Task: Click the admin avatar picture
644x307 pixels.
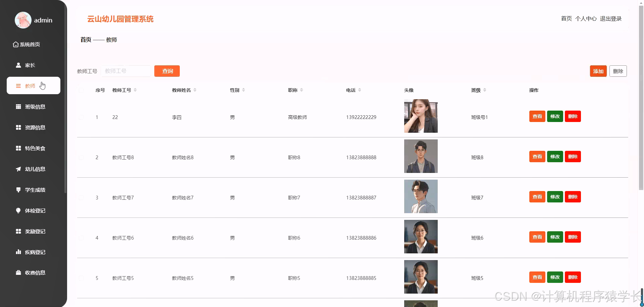Action: pyautogui.click(x=23, y=20)
